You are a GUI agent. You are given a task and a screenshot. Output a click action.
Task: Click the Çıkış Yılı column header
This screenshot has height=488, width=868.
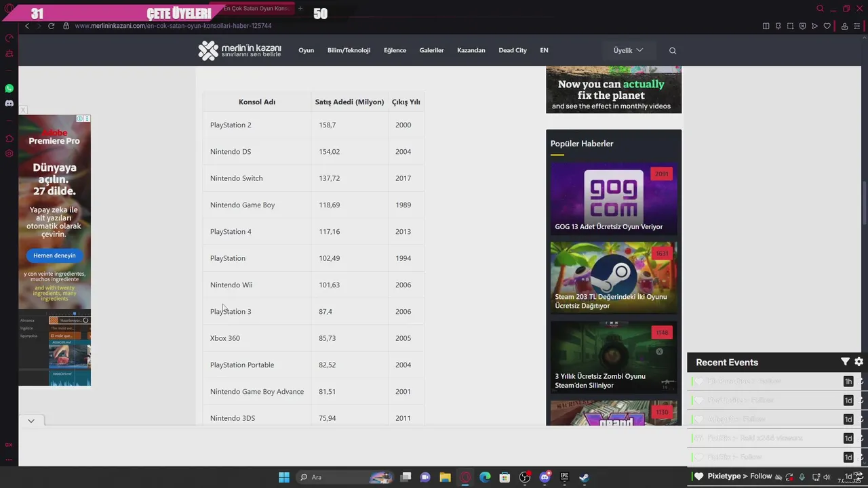coord(406,102)
